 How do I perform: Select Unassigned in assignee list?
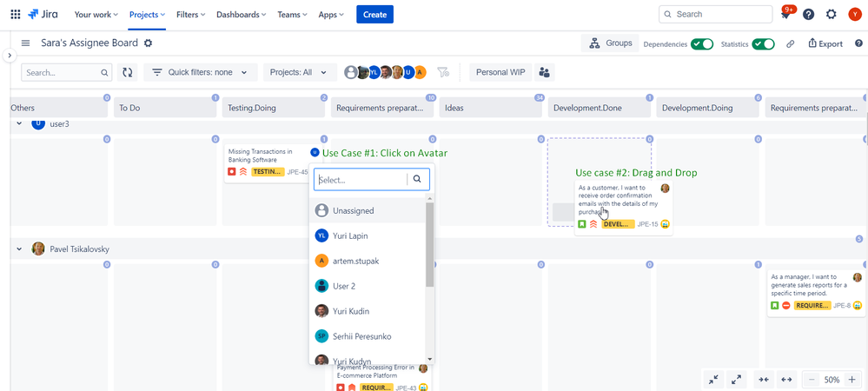pyautogui.click(x=367, y=210)
